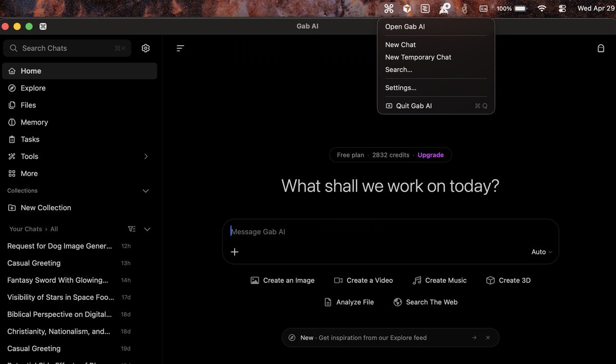Click the ghost icon for temporary chat
616x364 pixels.
tap(601, 48)
